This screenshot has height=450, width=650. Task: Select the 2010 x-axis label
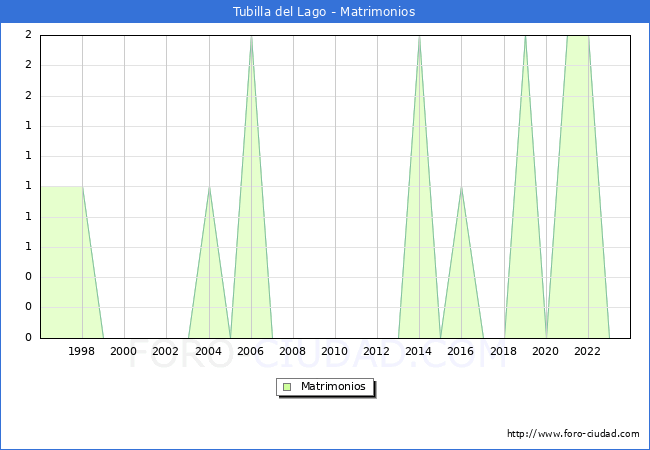pos(335,351)
